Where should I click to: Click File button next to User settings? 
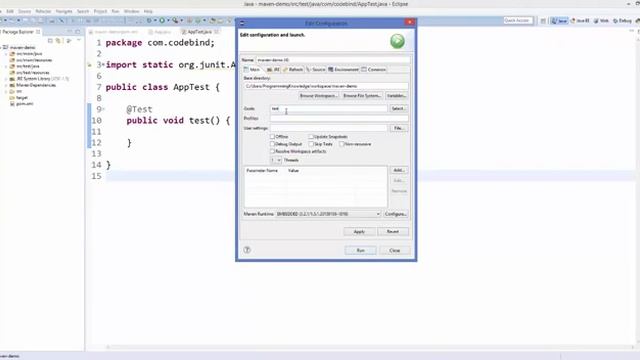tap(398, 128)
